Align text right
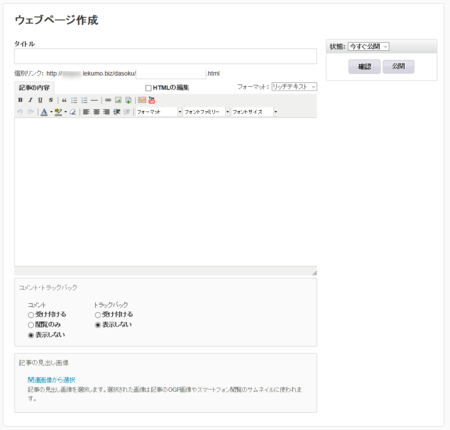450x430 pixels. point(106,112)
